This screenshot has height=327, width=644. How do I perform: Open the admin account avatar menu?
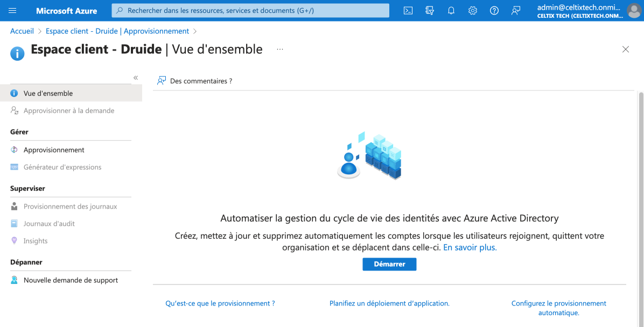click(x=634, y=11)
